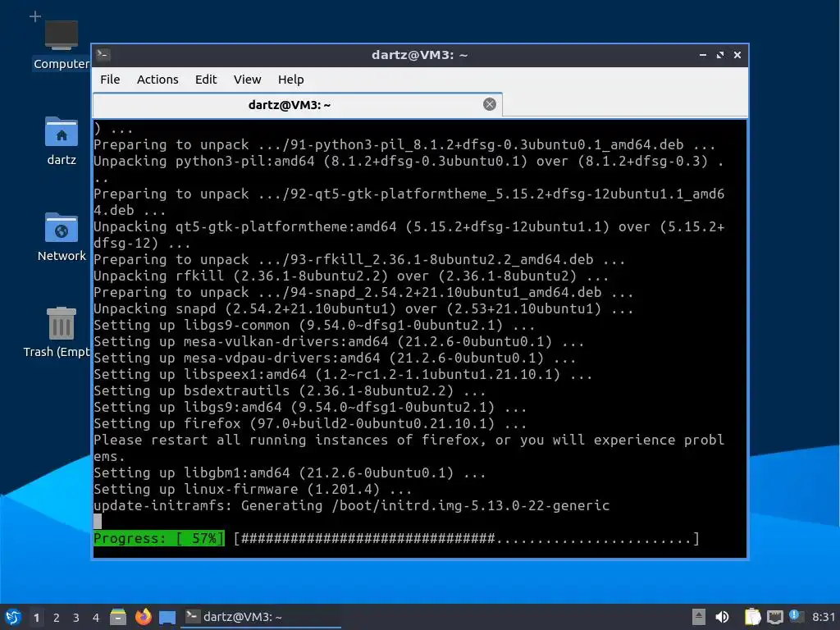Click the terminal cursor block
The image size is (840, 630).
(x=98, y=521)
